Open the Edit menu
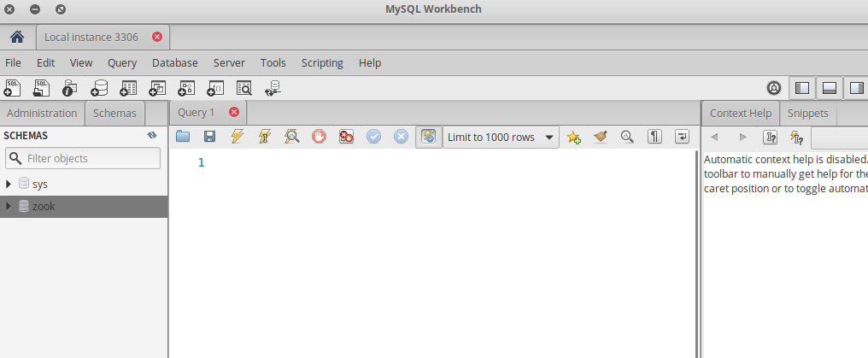The width and height of the screenshot is (868, 358). click(x=46, y=62)
